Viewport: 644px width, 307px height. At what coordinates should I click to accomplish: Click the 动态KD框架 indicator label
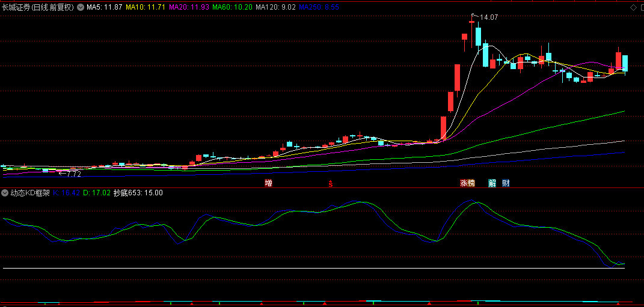tap(30, 193)
